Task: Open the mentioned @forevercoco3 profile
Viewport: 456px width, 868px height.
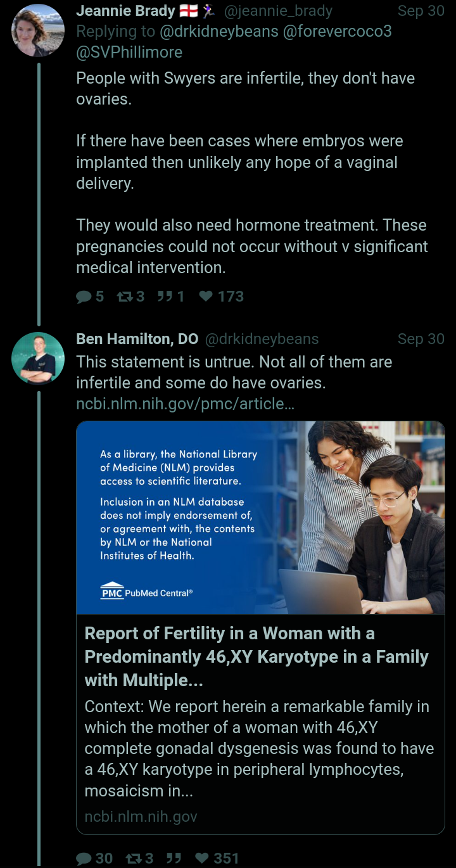Action: point(336,31)
